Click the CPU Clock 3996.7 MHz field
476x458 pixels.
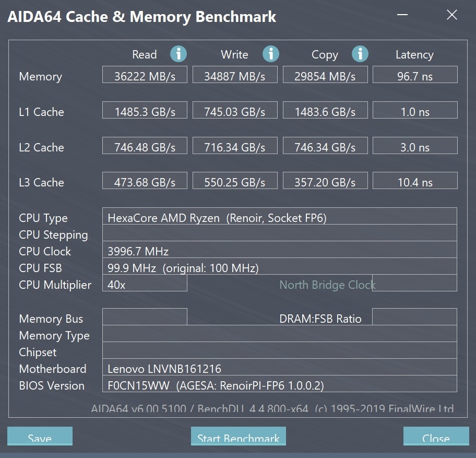click(280, 249)
